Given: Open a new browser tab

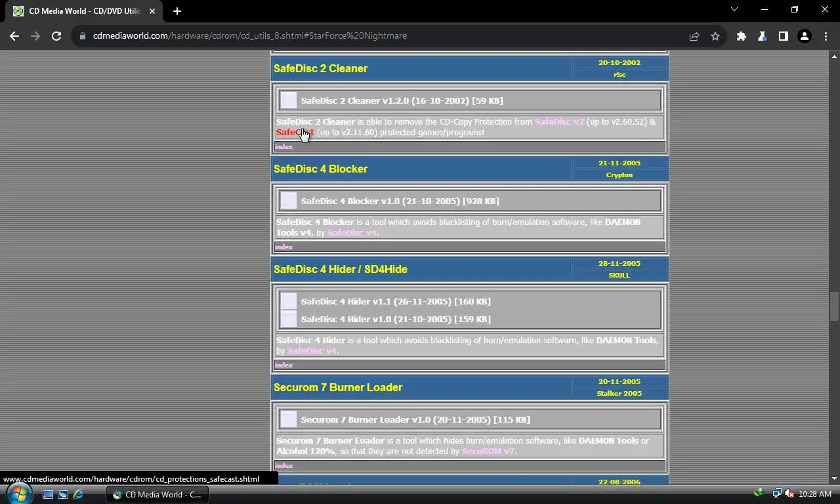Looking at the screenshot, I should point(177,10).
